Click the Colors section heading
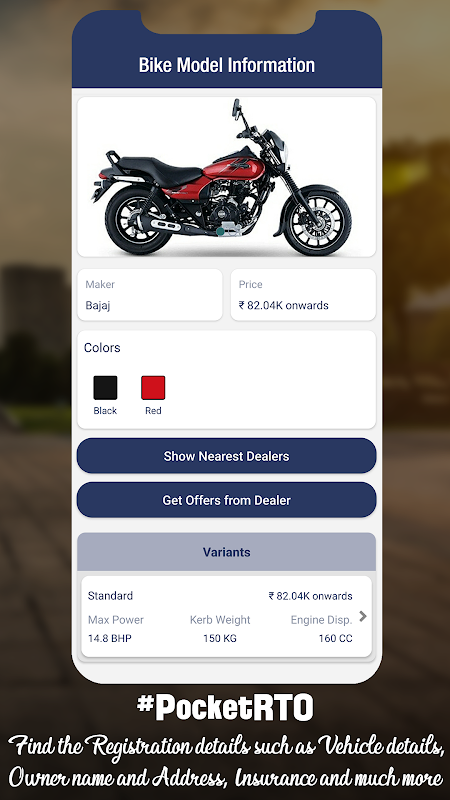450x800 pixels. click(x=102, y=347)
